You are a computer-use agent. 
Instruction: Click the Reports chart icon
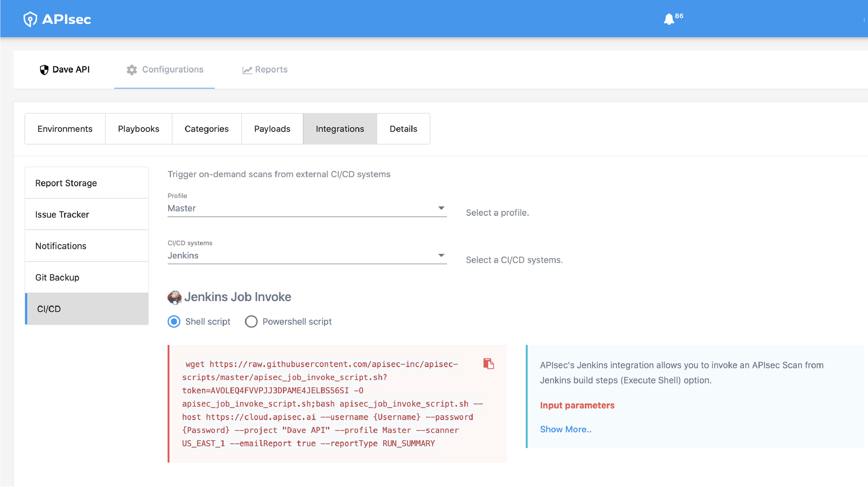[247, 70]
